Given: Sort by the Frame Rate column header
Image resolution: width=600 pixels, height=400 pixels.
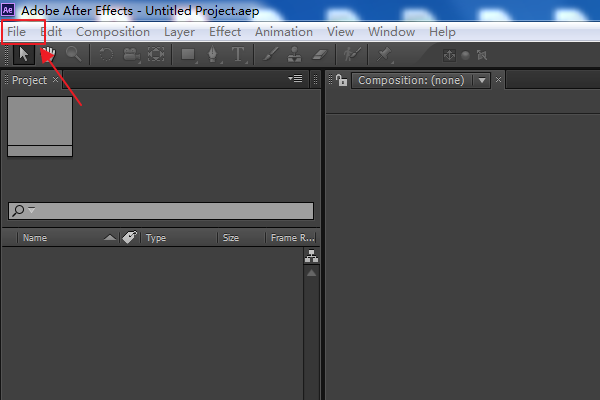Looking at the screenshot, I should click(x=292, y=238).
